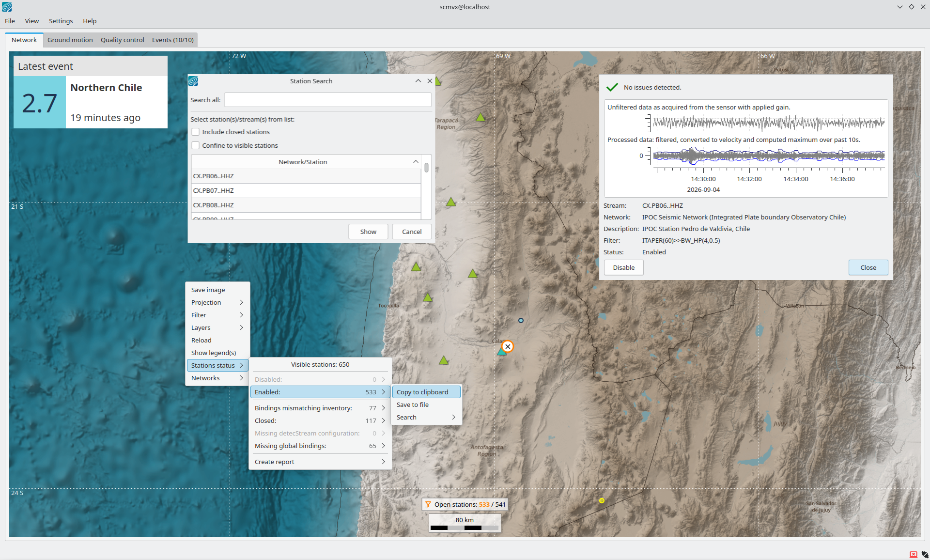Screen dimensions: 930x560
Task: Check Confine to visible stations
Action: pyautogui.click(x=196, y=145)
